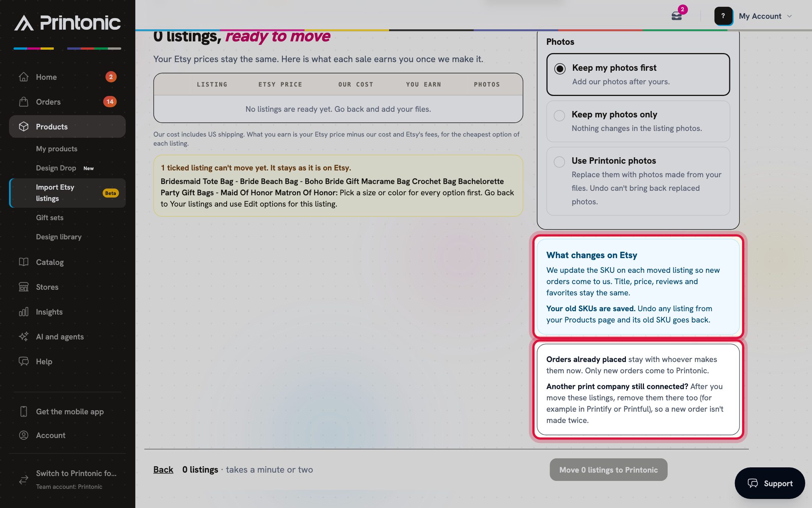The width and height of the screenshot is (812, 508).
Task: Click the Insights bar chart icon
Action: (24, 312)
